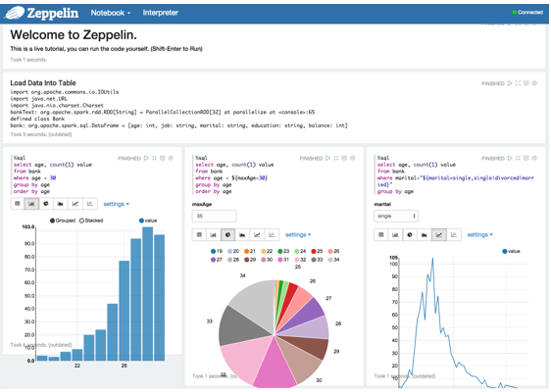Run the maxAge SQL paragraph
This screenshot has width=551, height=392.
click(327, 158)
